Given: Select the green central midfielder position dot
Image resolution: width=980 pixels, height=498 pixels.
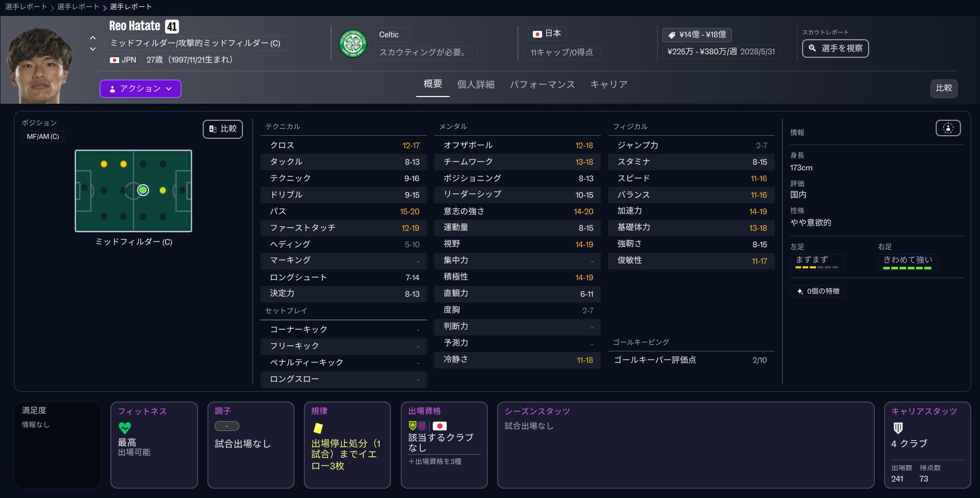Looking at the screenshot, I should point(143,190).
